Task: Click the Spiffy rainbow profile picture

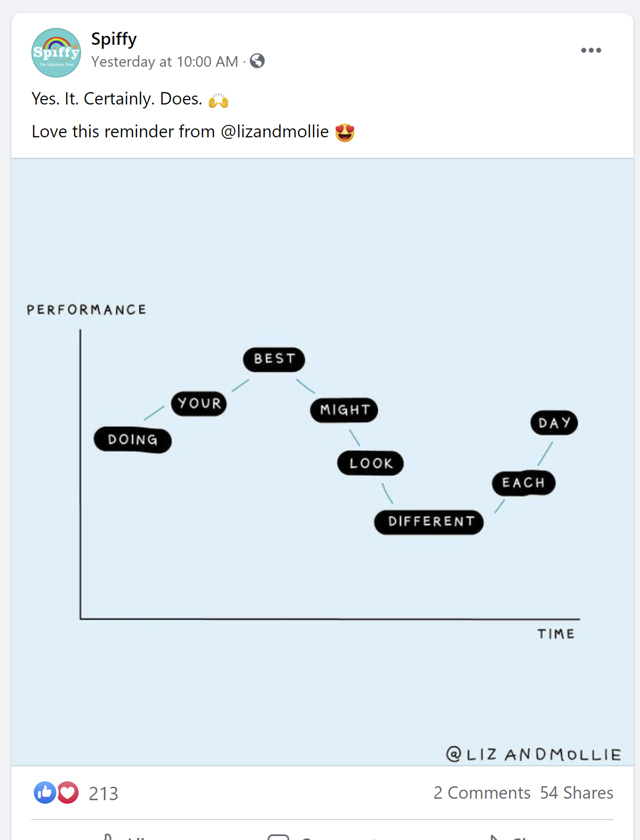Action: click(56, 53)
